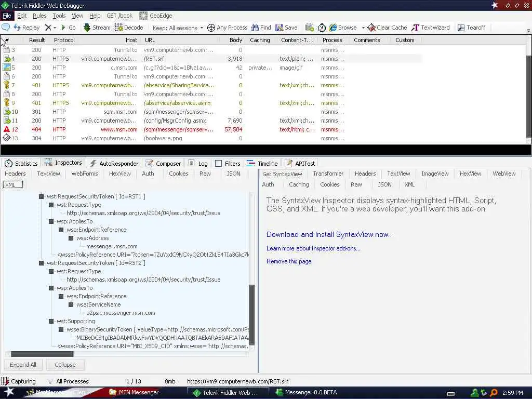The width and height of the screenshot is (532, 399).
Task: Click the Find binoculars button
Action: click(x=261, y=28)
